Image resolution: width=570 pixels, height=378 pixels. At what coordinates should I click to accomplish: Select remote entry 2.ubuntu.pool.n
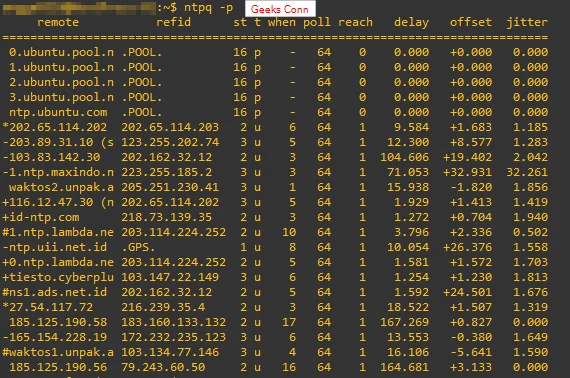(x=61, y=82)
